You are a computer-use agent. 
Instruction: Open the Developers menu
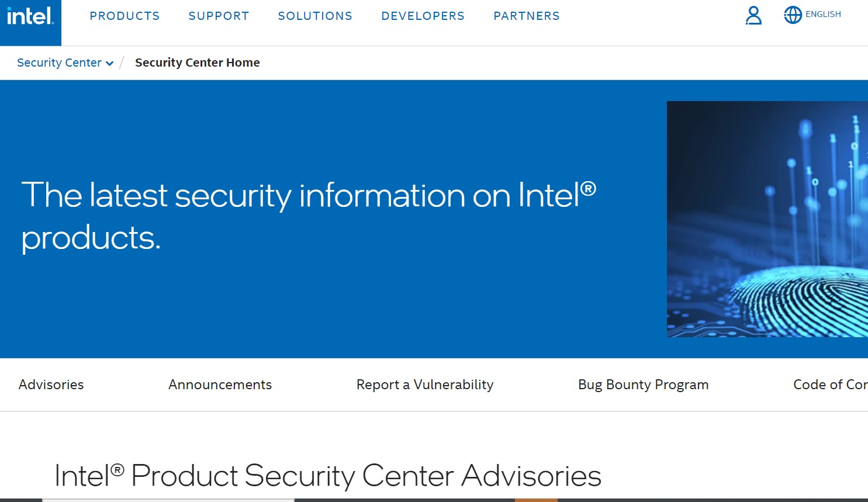coord(423,16)
